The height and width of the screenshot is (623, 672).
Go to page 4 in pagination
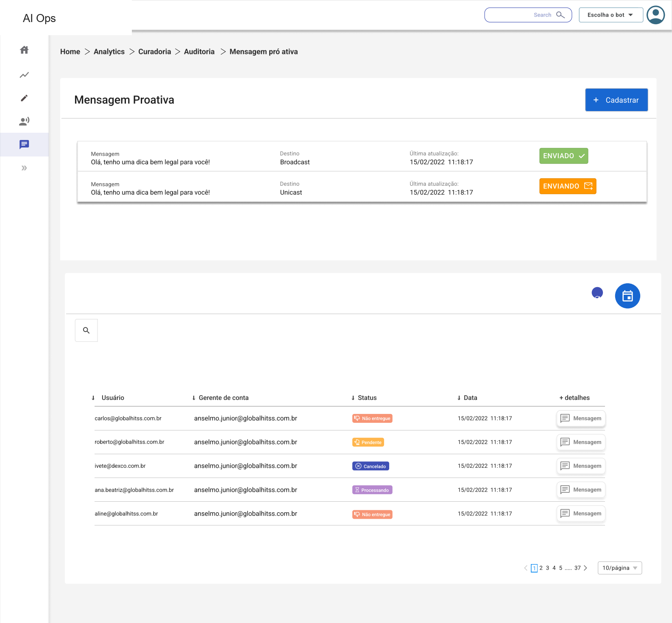pos(554,568)
